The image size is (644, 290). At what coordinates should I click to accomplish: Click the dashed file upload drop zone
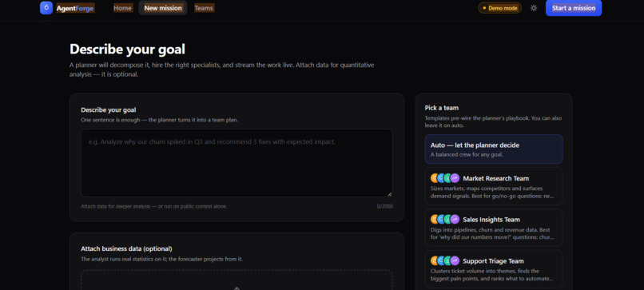click(237, 280)
